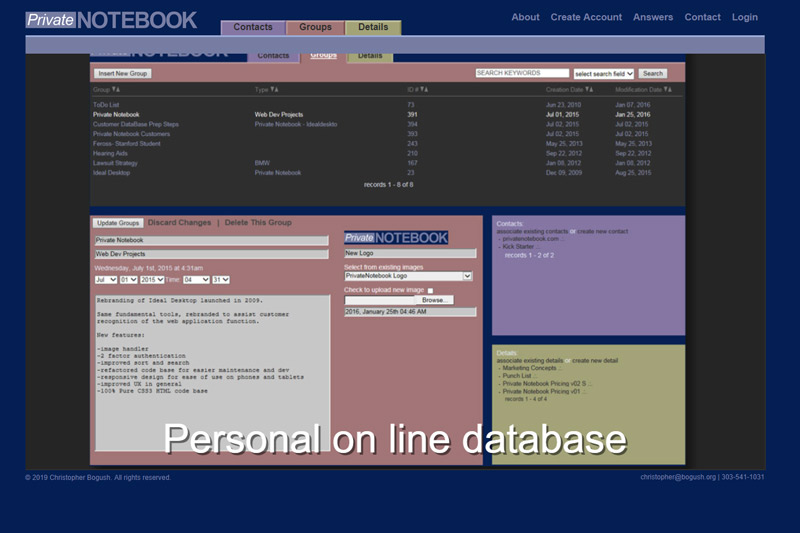Open the Details tab in the top header
This screenshot has width=800, height=533.
[x=373, y=28]
